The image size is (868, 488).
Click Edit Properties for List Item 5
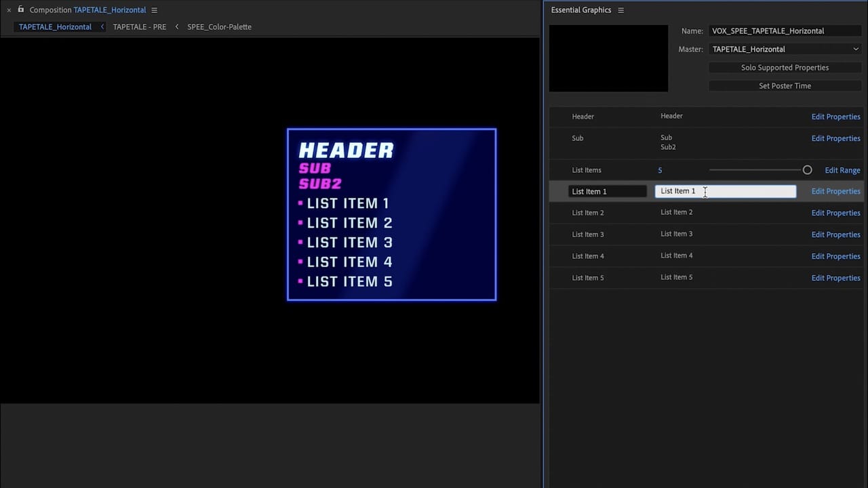(x=835, y=278)
